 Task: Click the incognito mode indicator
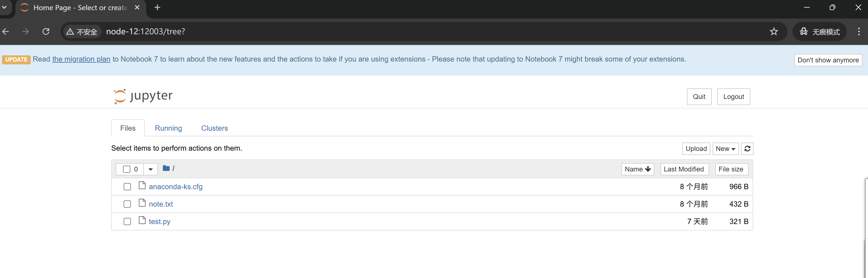819,32
